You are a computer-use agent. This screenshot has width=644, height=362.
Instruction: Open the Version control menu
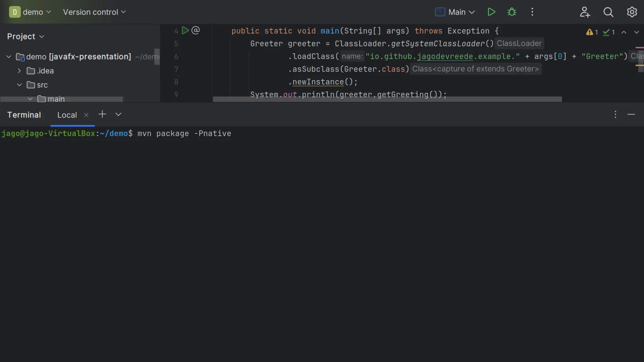tap(94, 12)
